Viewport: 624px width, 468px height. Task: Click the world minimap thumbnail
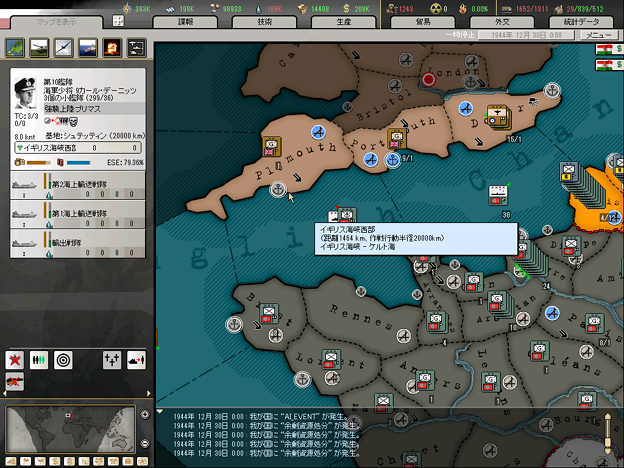tap(71, 429)
